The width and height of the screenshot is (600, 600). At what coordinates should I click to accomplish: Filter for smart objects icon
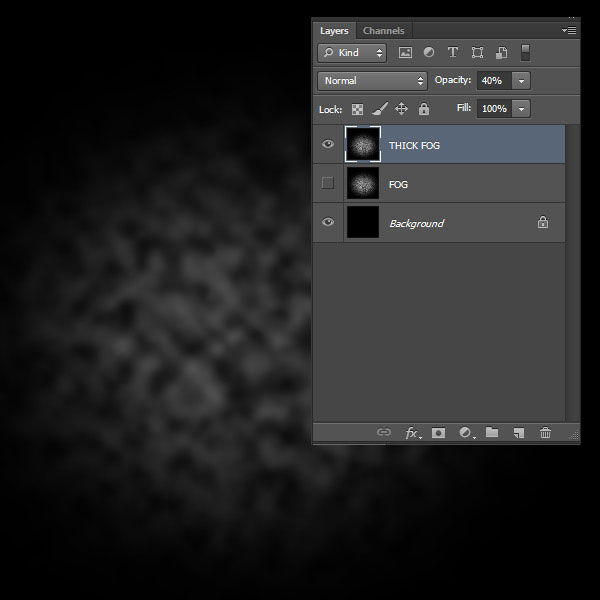pyautogui.click(x=502, y=53)
